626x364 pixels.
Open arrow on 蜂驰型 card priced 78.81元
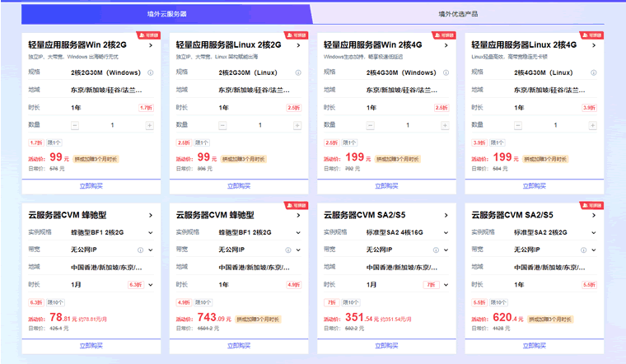[x=151, y=216]
